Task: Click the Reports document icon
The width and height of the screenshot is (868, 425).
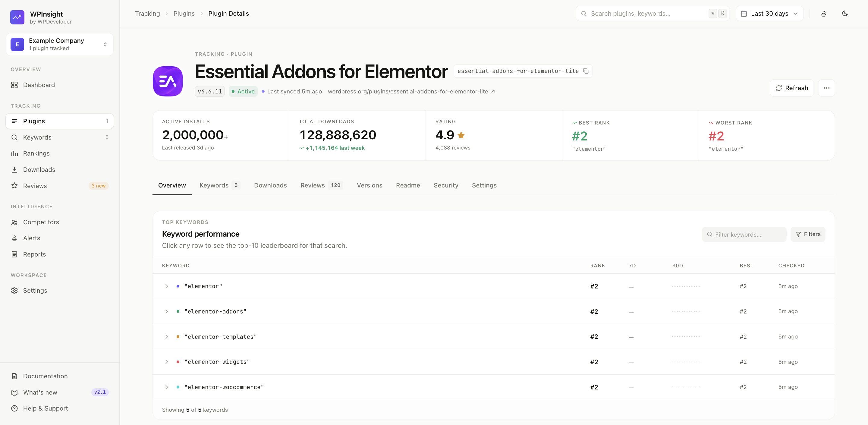Action: (14, 254)
